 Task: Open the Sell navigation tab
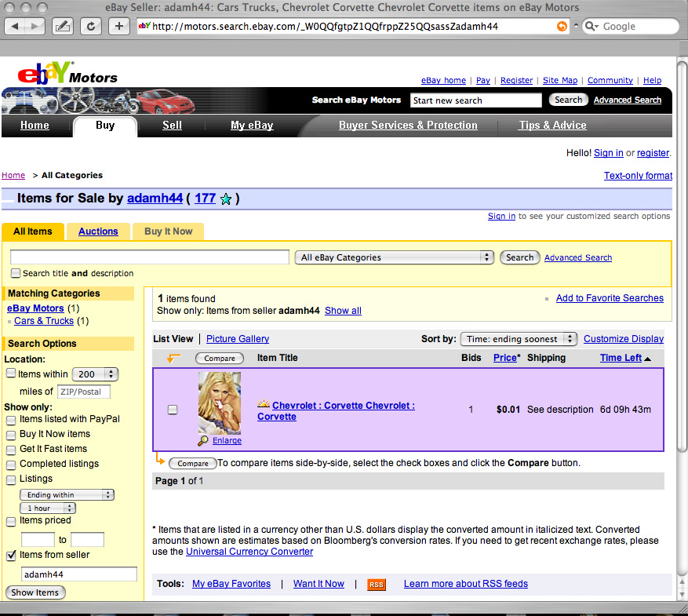(172, 126)
